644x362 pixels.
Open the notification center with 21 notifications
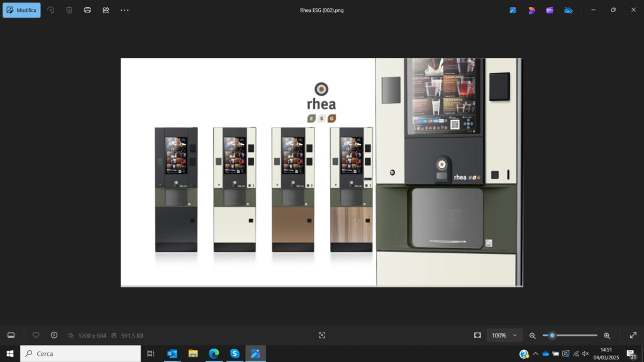click(631, 354)
